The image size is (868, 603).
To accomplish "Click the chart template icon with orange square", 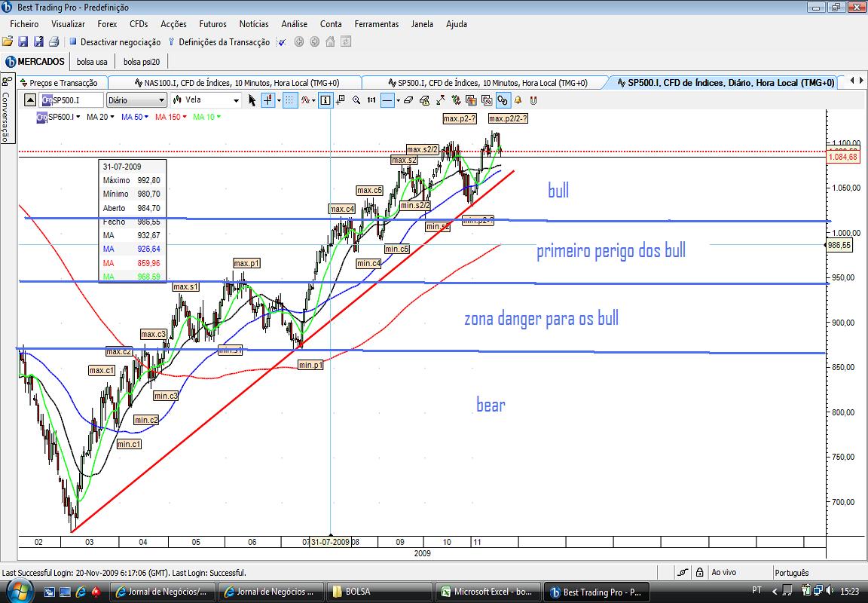I will pyautogui.click(x=471, y=100).
